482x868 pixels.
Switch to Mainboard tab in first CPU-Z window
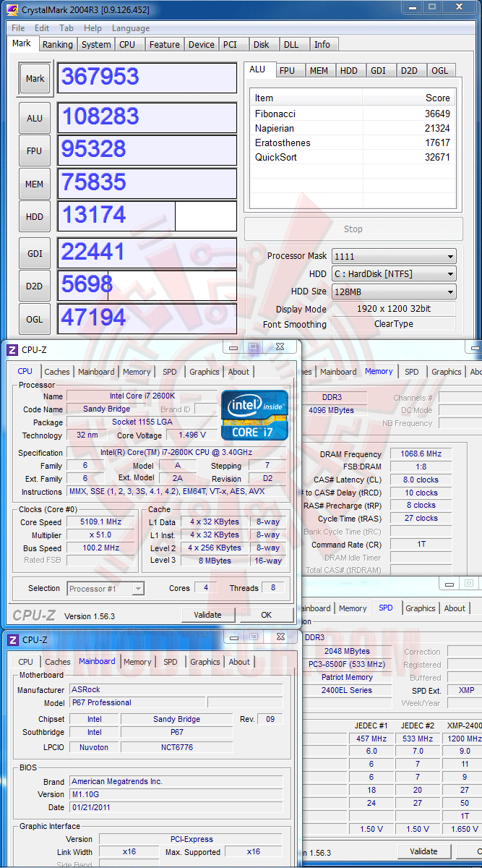tap(96, 372)
